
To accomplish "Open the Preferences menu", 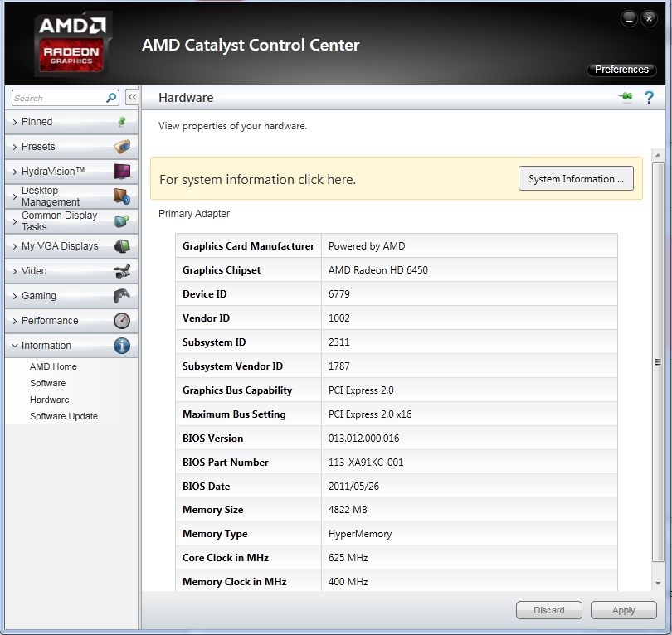I will (x=621, y=70).
